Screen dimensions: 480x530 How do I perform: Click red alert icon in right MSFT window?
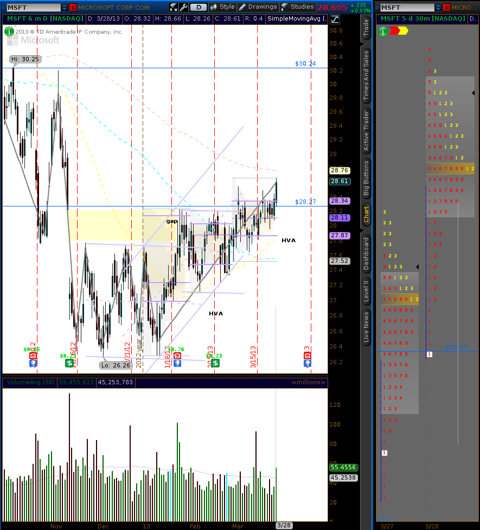447,7
